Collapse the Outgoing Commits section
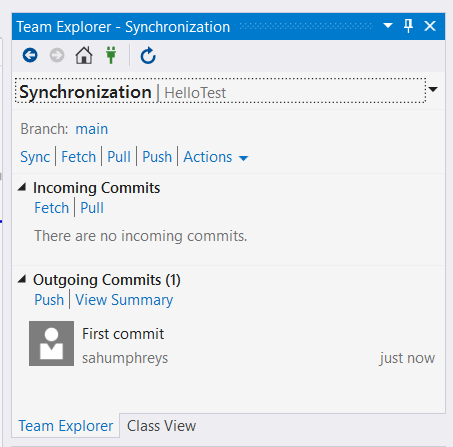 pyautogui.click(x=22, y=279)
